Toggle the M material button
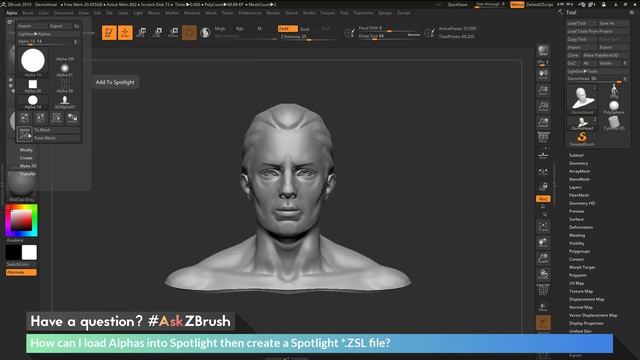This screenshot has height=360, width=640. [260, 29]
